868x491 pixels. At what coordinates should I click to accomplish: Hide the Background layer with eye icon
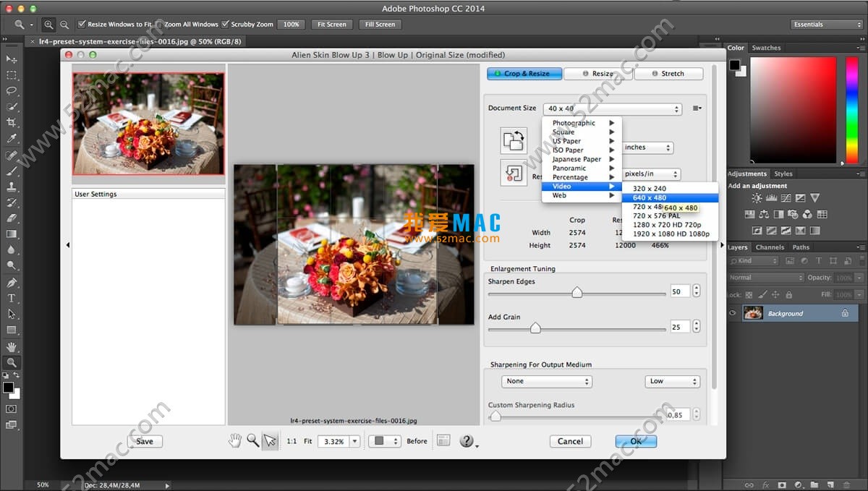coord(733,313)
